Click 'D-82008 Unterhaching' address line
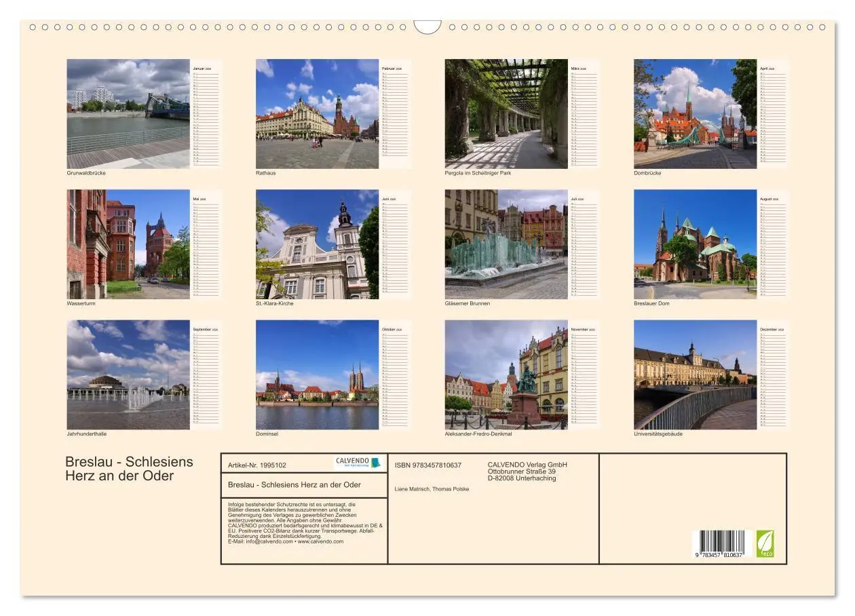Image resolution: width=855 pixels, height=616 pixels. tap(522, 478)
